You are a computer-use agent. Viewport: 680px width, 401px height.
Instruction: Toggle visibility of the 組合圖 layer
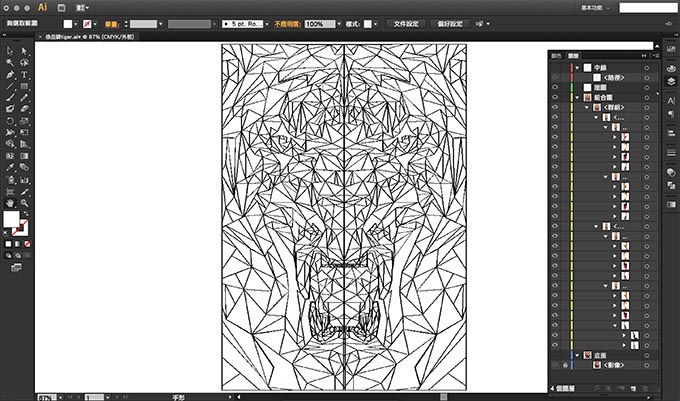(x=555, y=97)
